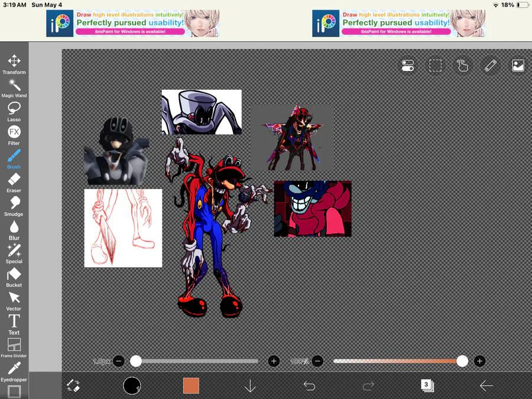532x399 pixels.
Task: Switch between brush and eraser icon
Action: coord(73,386)
